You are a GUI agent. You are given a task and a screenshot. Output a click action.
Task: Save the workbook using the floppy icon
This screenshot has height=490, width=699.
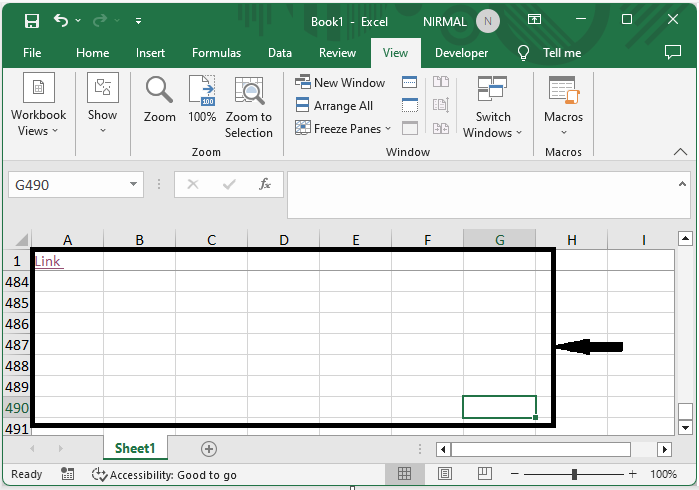coord(31,20)
